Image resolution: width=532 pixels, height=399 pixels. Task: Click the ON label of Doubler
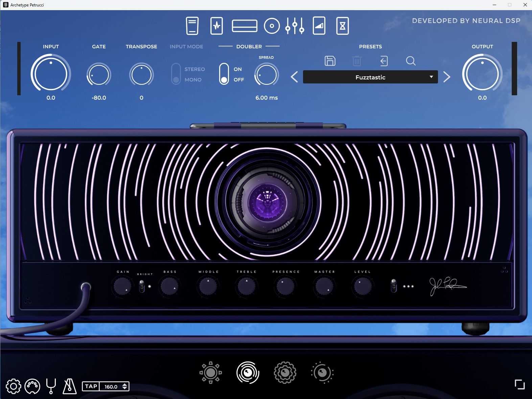pos(238,69)
